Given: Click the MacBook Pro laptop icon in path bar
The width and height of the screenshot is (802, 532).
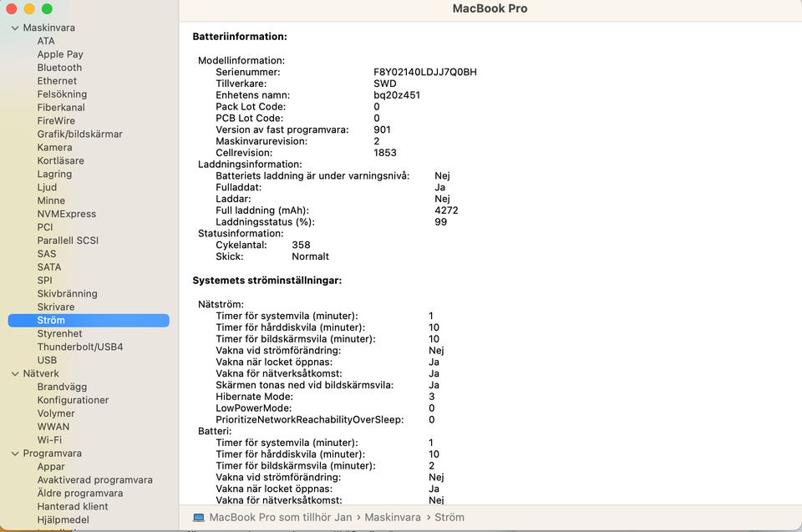Looking at the screenshot, I should 199,518.
